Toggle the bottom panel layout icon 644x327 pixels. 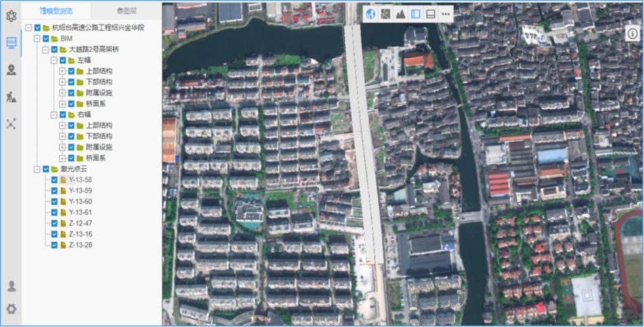point(430,14)
